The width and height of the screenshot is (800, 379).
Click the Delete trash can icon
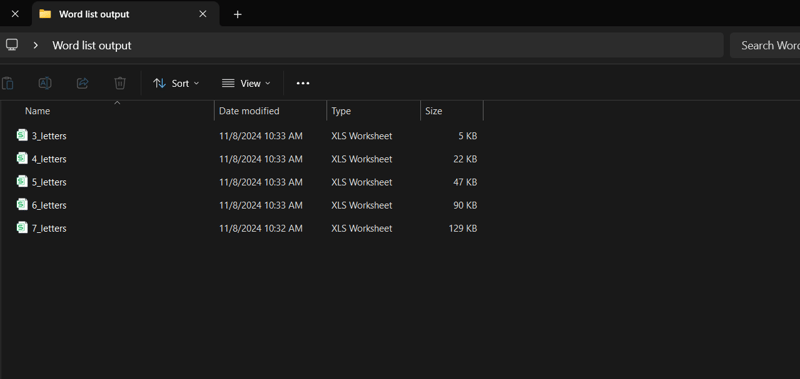(120, 83)
